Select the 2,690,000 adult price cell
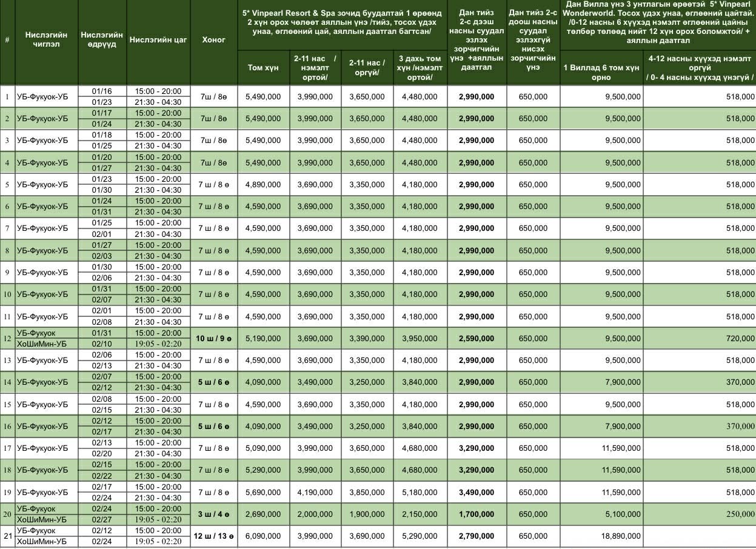Screen dimensions: 756x549 click(x=263, y=514)
